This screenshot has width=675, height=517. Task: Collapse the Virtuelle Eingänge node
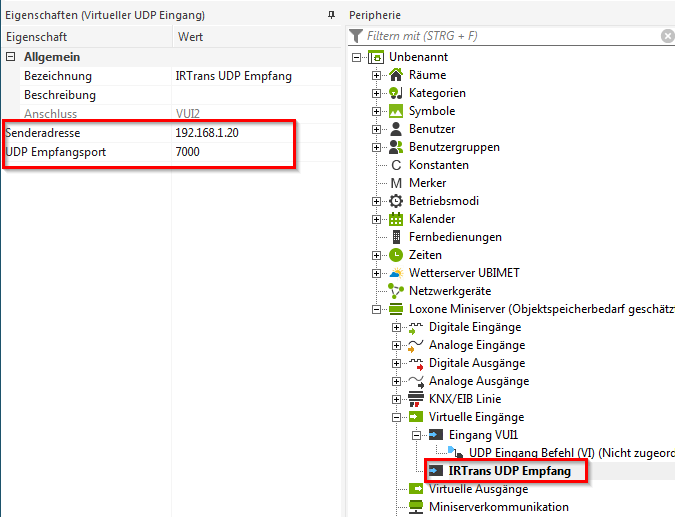point(397,417)
